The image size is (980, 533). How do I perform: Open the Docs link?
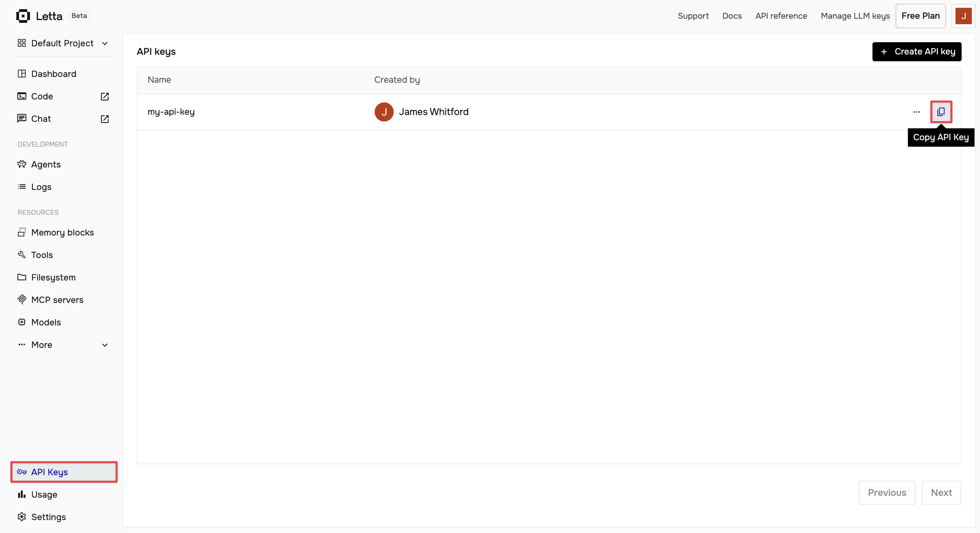click(x=732, y=16)
